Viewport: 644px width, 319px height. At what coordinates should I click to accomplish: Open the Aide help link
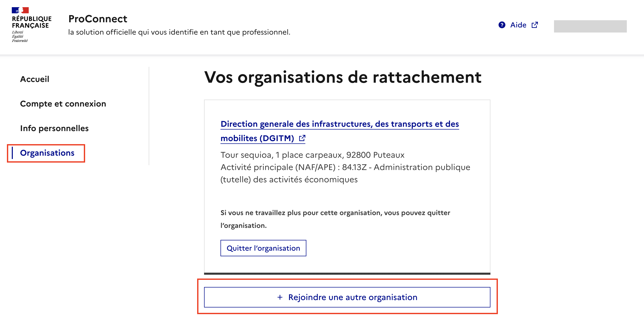[518, 25]
